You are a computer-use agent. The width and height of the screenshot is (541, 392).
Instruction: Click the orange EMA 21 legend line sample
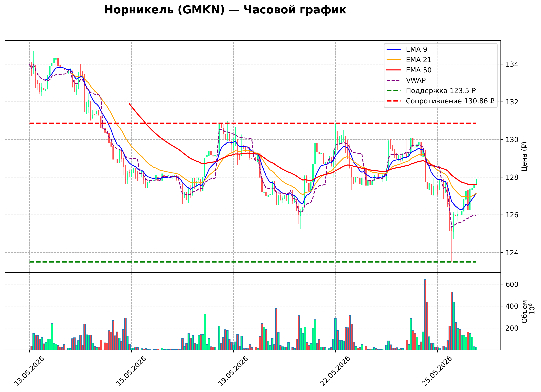click(394, 60)
